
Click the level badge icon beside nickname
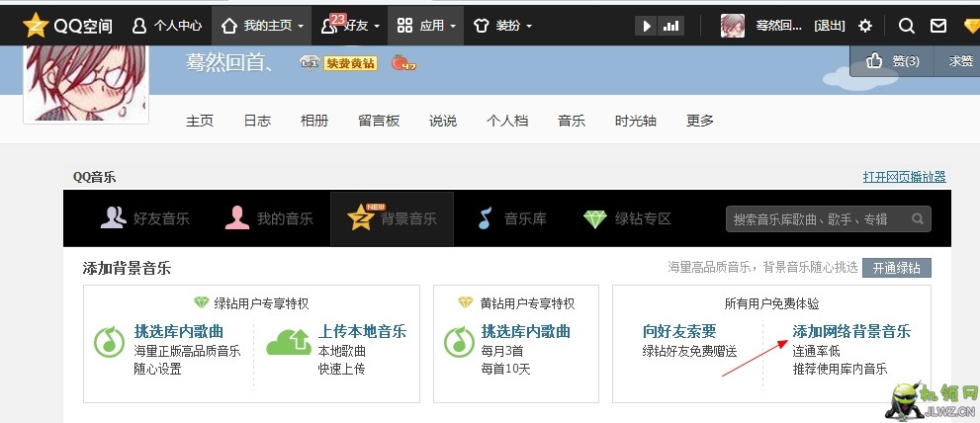point(310,62)
